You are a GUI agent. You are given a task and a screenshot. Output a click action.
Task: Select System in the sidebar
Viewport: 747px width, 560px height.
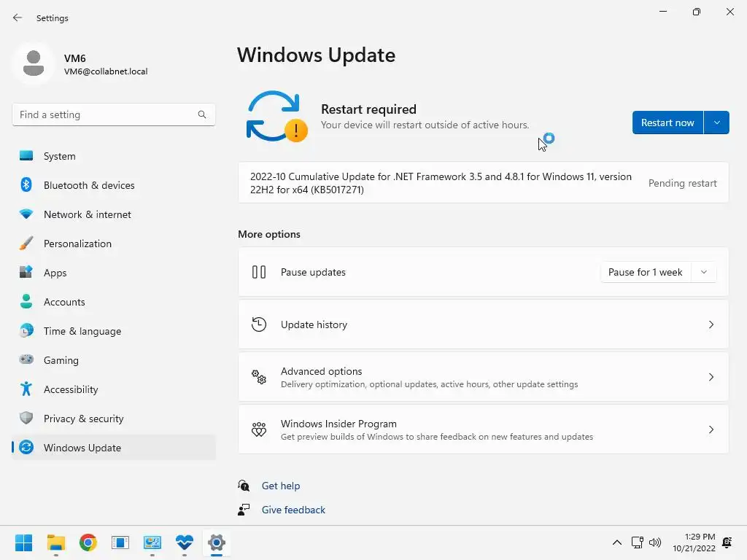(x=114, y=156)
